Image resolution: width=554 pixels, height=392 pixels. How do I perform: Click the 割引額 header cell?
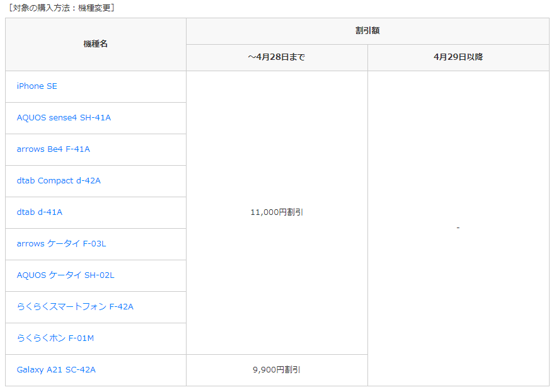coord(367,31)
